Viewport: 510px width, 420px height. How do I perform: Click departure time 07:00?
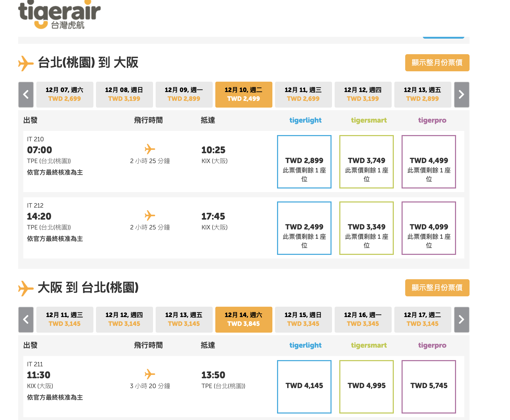pyautogui.click(x=39, y=150)
